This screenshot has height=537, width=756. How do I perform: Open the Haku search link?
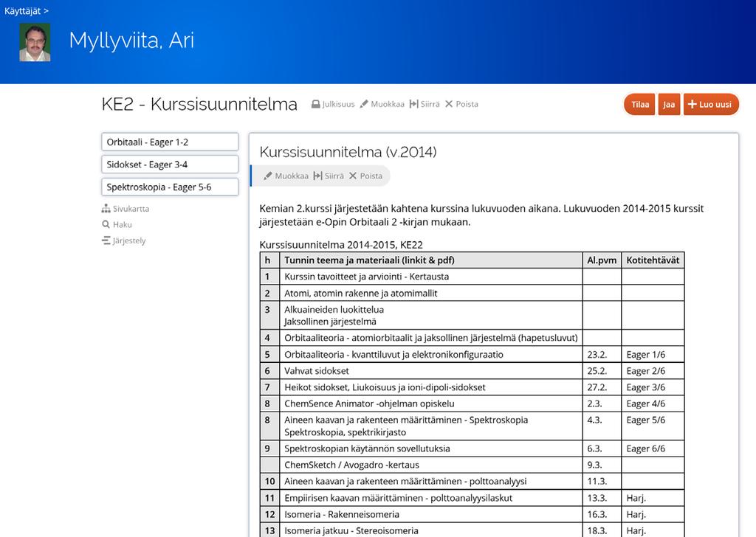point(123,224)
